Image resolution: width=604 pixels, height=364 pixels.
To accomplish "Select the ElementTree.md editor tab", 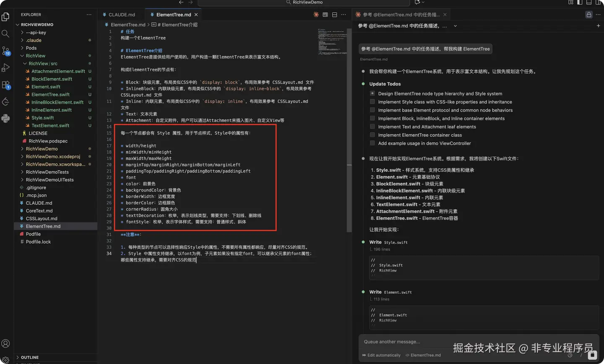I will (x=173, y=15).
